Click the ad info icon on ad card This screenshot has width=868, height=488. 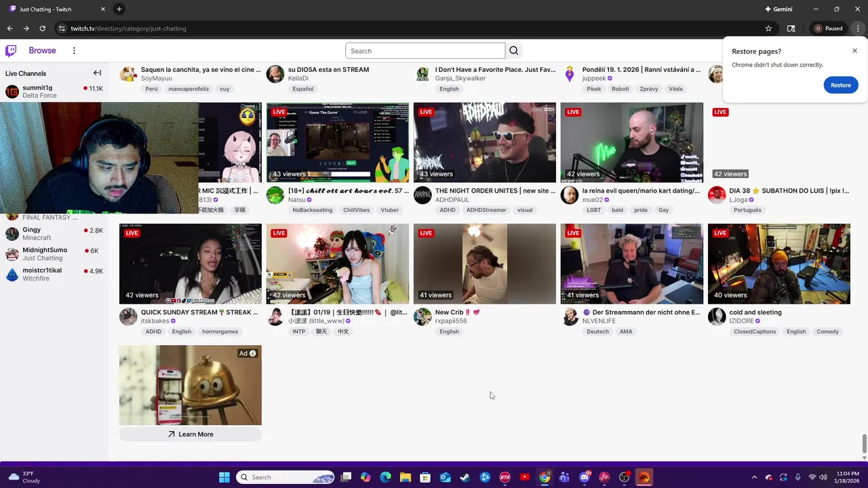point(252,353)
